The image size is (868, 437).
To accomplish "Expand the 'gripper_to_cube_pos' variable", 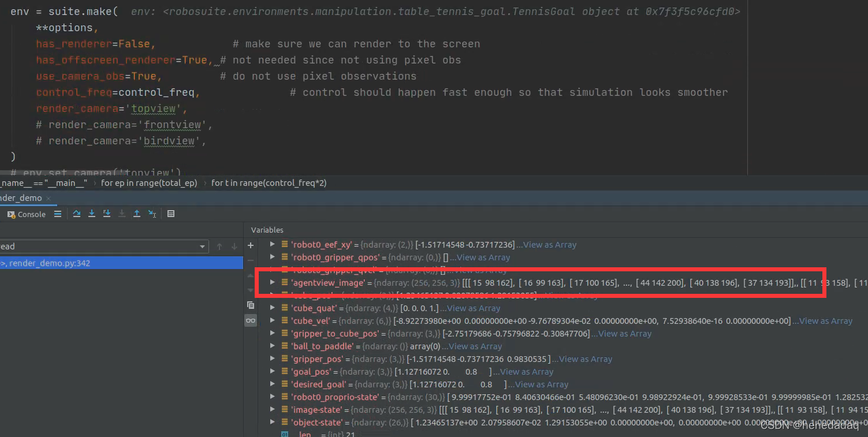I will click(x=273, y=334).
